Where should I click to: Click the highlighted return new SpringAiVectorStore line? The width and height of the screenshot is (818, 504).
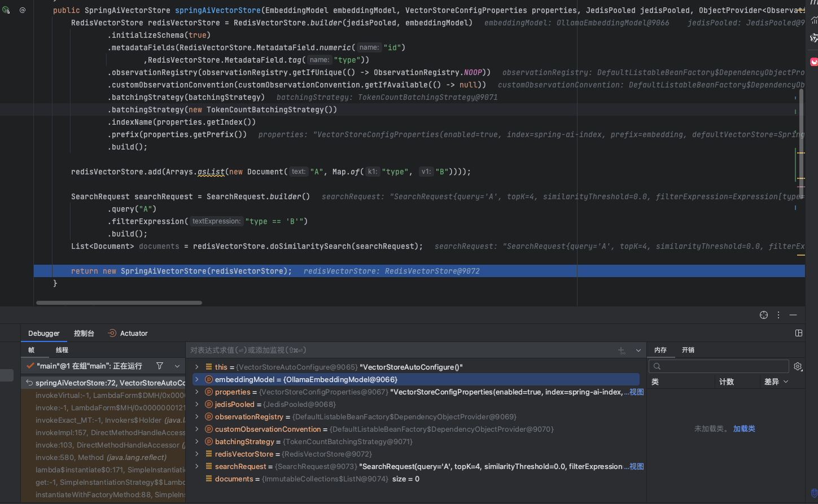[x=419, y=271]
